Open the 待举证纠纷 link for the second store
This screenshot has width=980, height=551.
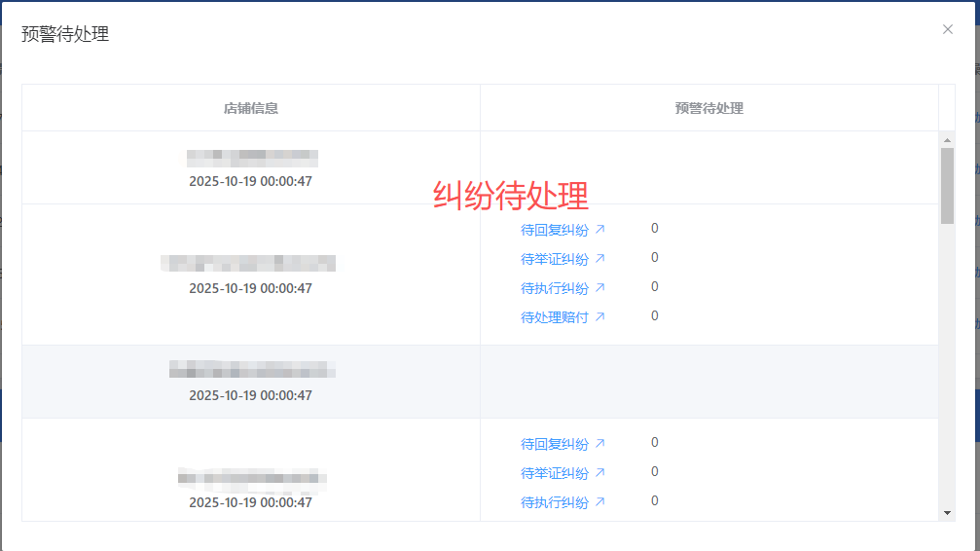tap(555, 259)
